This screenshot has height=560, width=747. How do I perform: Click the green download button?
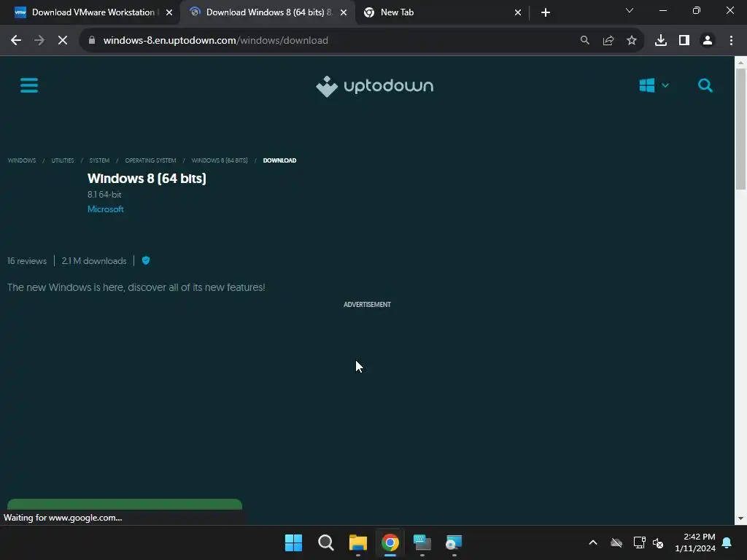(124, 505)
